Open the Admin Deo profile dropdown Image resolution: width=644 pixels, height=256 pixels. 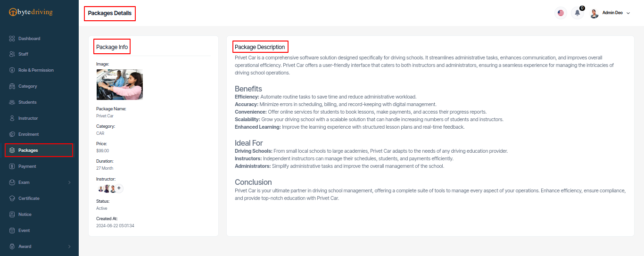coord(610,13)
